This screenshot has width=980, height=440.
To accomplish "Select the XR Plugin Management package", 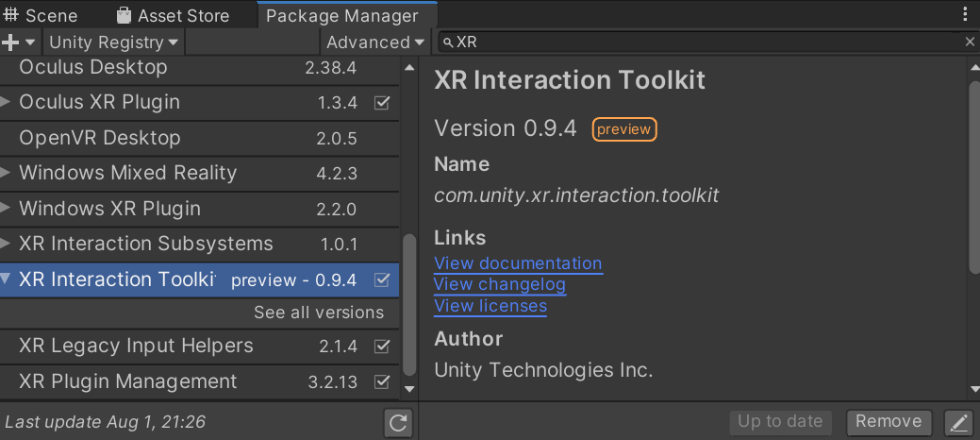I will click(199, 381).
